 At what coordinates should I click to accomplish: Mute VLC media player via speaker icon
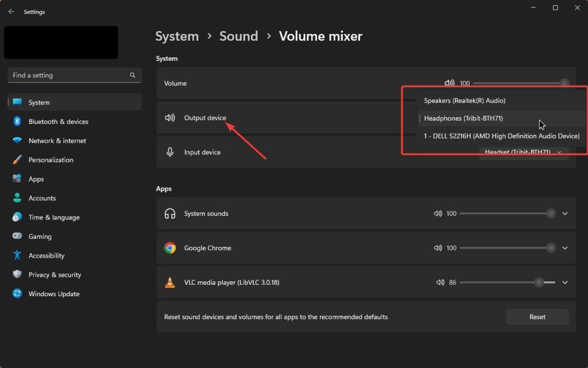(440, 282)
